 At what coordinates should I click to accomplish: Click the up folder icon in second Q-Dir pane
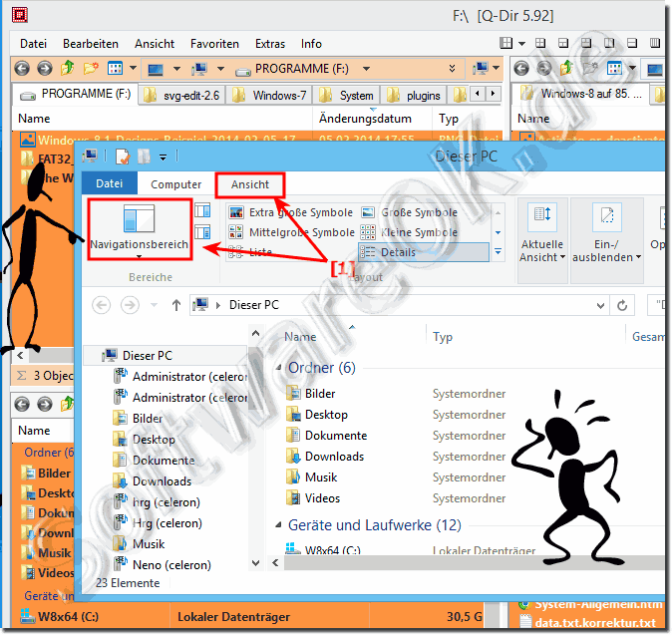pyautogui.click(x=567, y=68)
